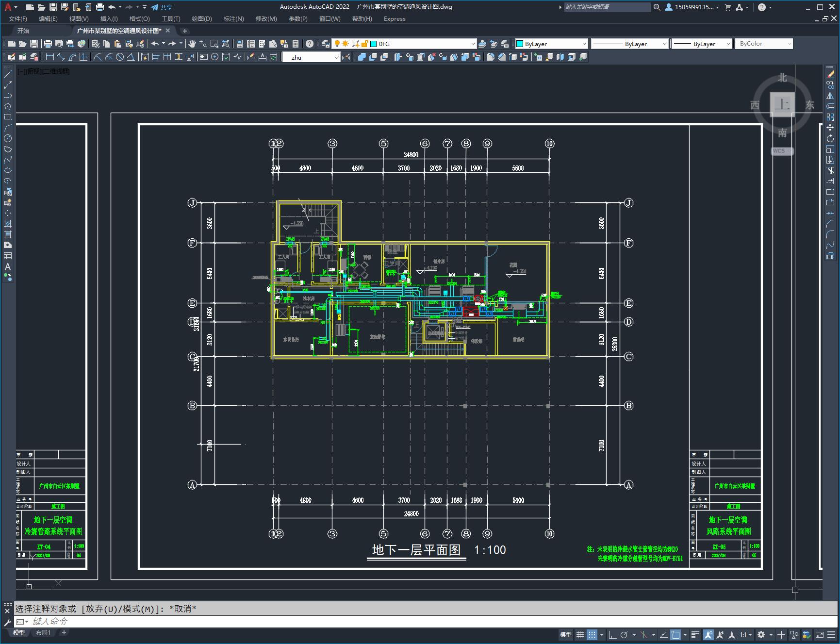
Task: Toggle grid display in status bar
Action: click(x=580, y=634)
